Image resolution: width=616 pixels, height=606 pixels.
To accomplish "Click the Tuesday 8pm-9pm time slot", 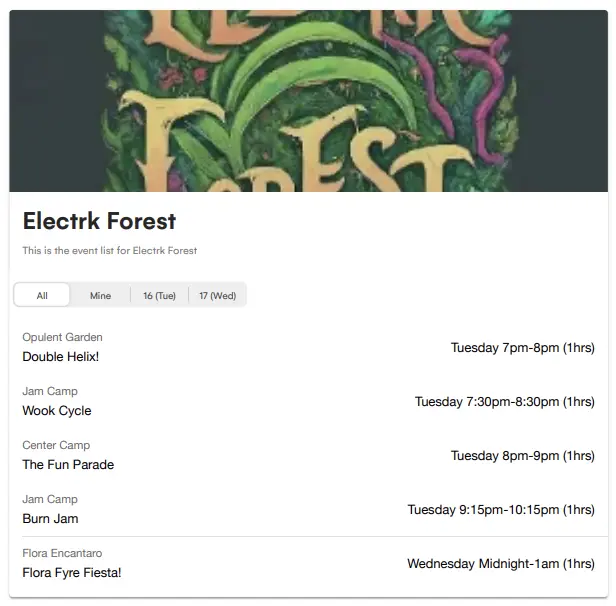I will pyautogui.click(x=522, y=456).
